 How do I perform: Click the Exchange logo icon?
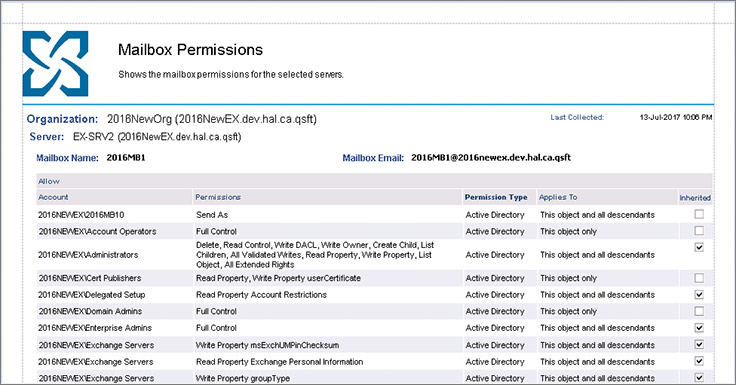coord(55,63)
